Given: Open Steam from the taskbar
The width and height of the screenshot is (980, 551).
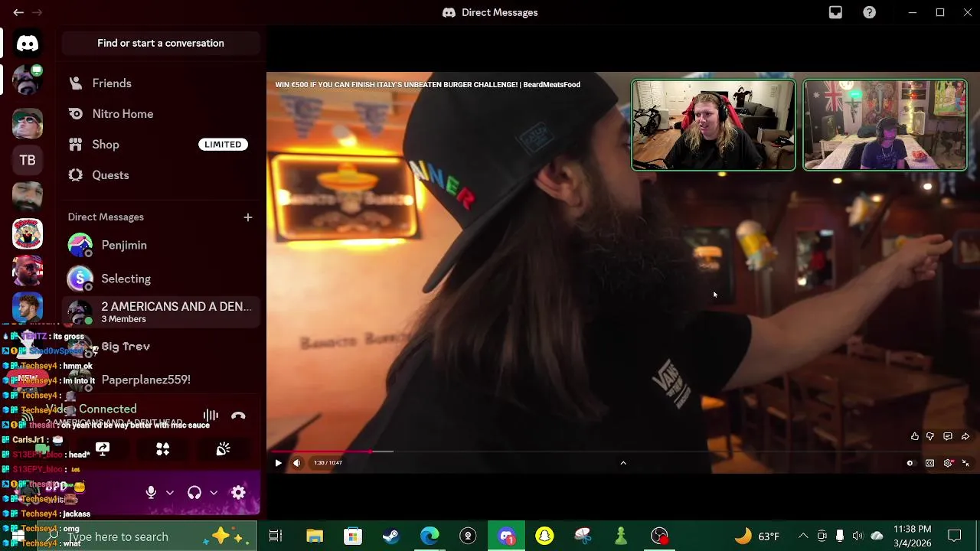Looking at the screenshot, I should (391, 536).
